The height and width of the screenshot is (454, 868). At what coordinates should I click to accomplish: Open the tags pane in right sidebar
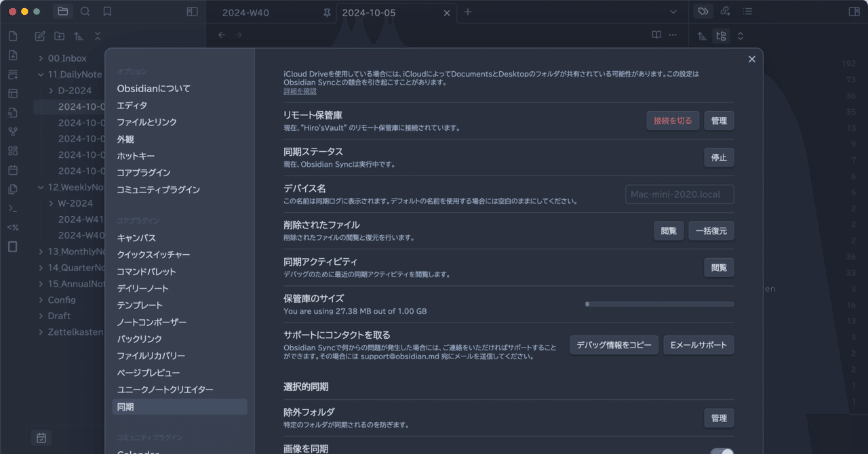pyautogui.click(x=703, y=11)
